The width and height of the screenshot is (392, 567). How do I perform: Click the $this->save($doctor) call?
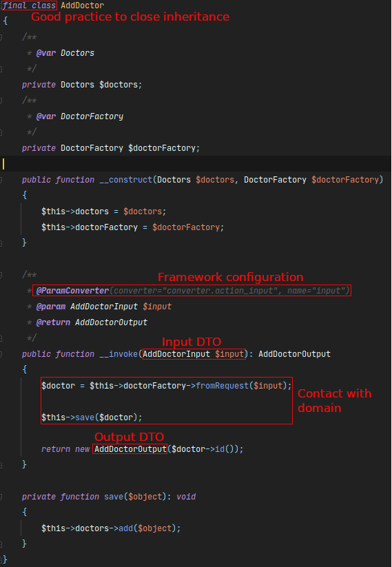point(92,417)
